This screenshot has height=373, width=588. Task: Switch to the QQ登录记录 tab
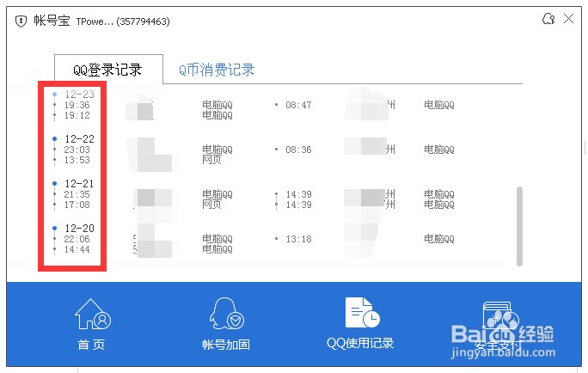coord(107,70)
